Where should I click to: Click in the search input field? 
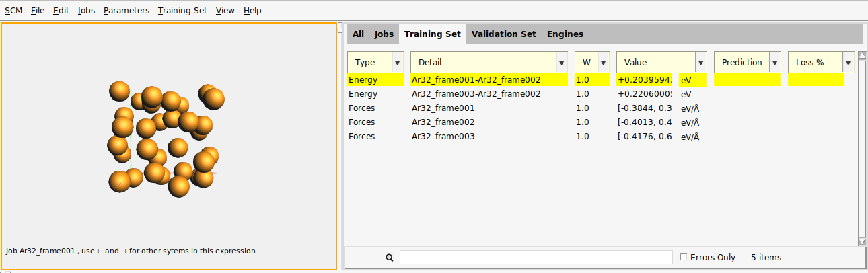click(536, 258)
